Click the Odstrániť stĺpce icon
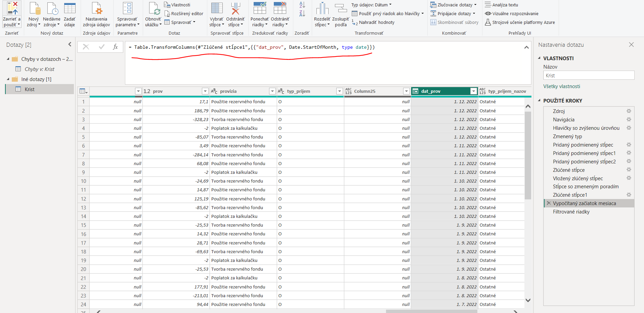This screenshot has width=644, height=313. click(235, 8)
